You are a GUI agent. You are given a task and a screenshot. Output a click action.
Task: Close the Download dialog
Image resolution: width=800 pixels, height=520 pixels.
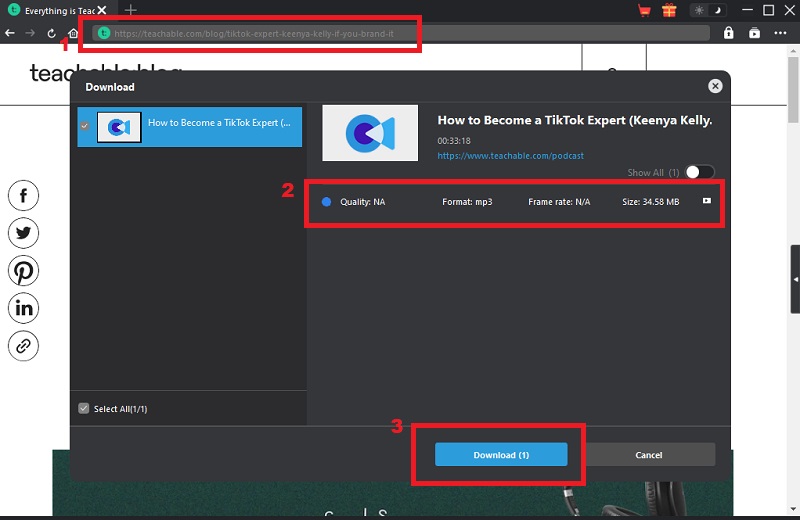(x=715, y=86)
